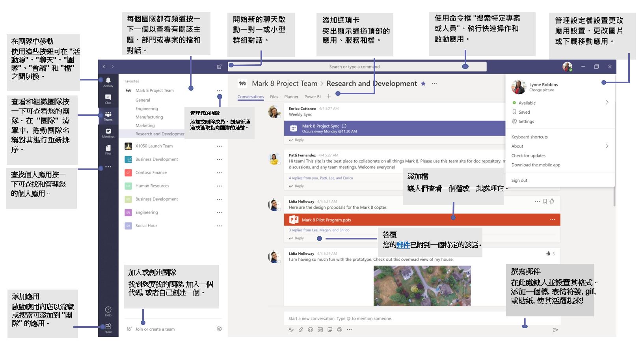644x344 pixels.
Task: Expand 4 replies from you, Patti, Lee, Enrico
Action: click(321, 178)
